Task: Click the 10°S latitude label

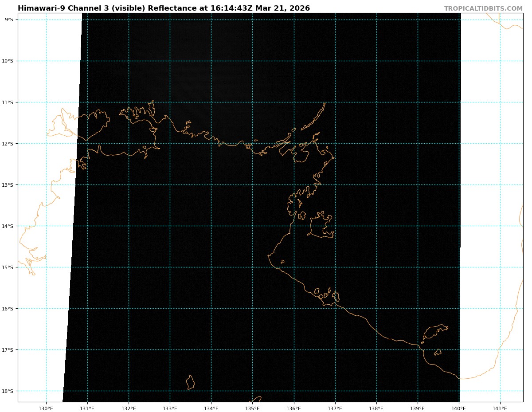Action: pos(9,61)
